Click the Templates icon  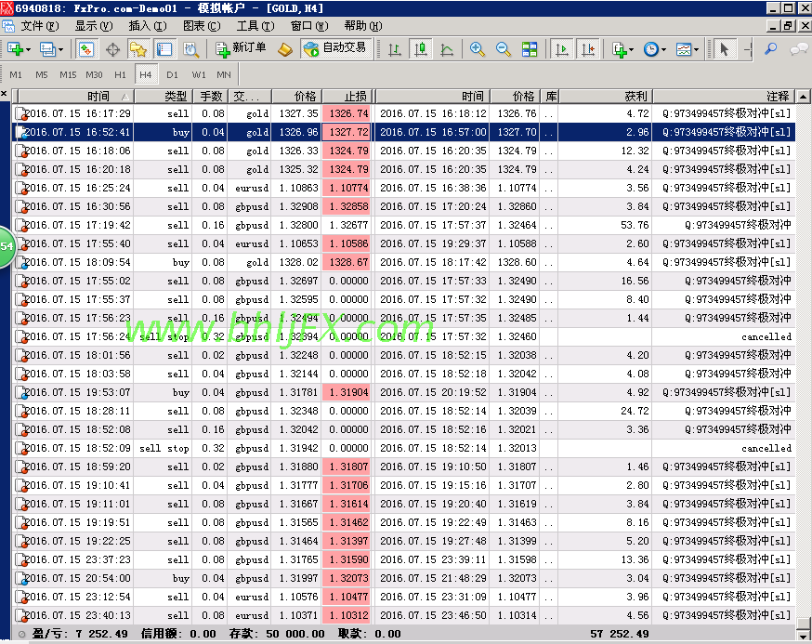point(684,49)
